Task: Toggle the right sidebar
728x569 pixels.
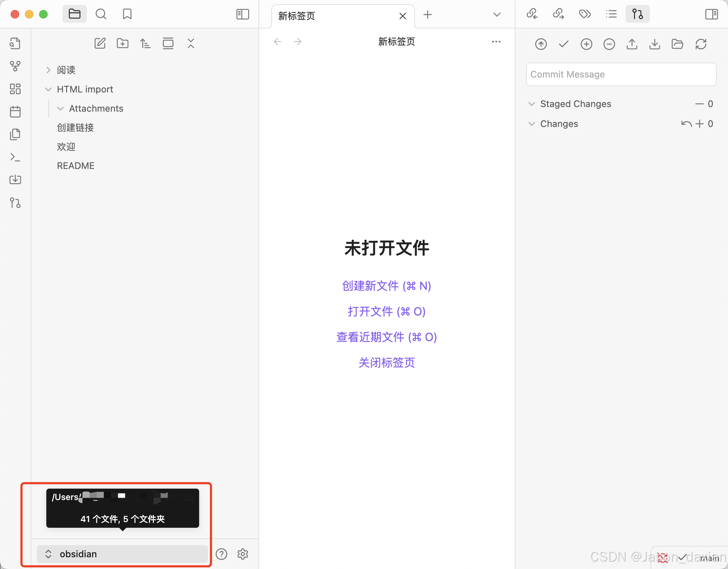Action: tap(711, 15)
